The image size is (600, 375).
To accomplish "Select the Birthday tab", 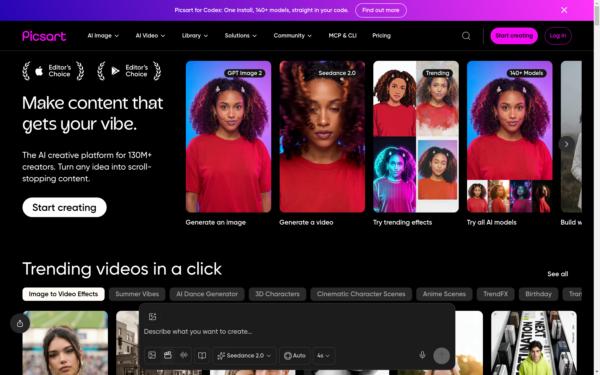I will click(x=538, y=294).
